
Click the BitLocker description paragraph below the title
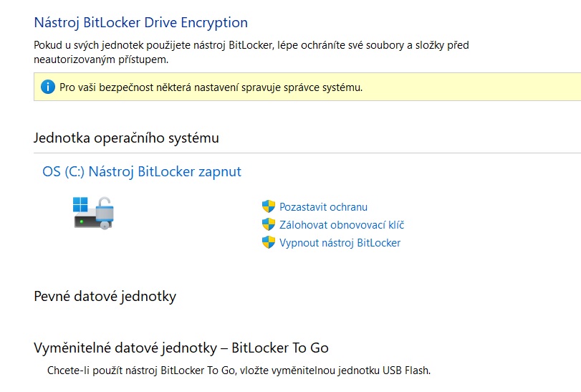click(x=251, y=52)
